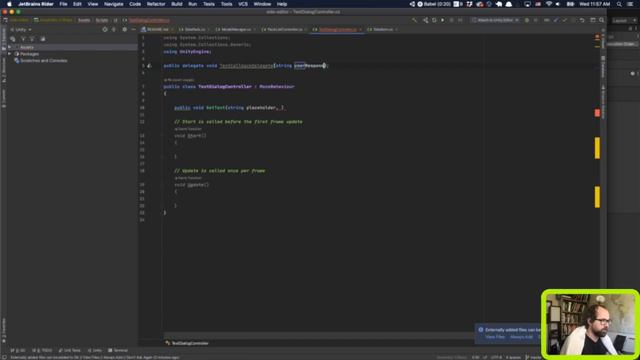
Task: Expand the Packages tree node
Action: point(10,54)
